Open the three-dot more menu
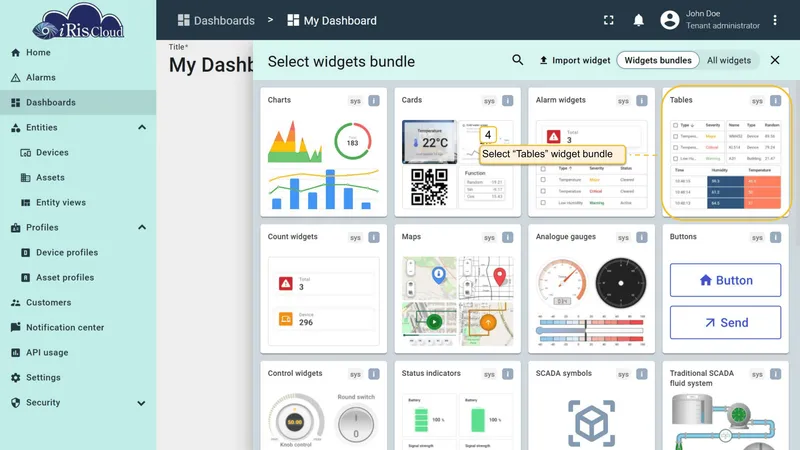 [775, 20]
